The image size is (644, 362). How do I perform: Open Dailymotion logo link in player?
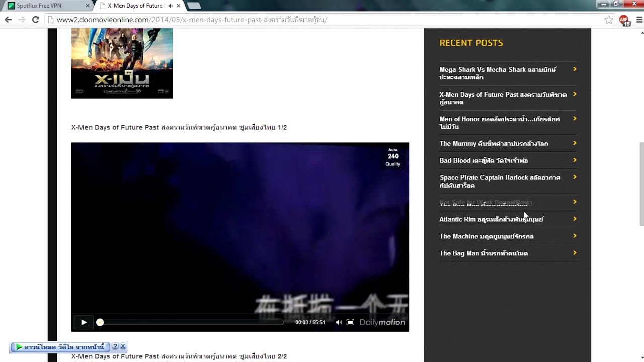pos(382,322)
